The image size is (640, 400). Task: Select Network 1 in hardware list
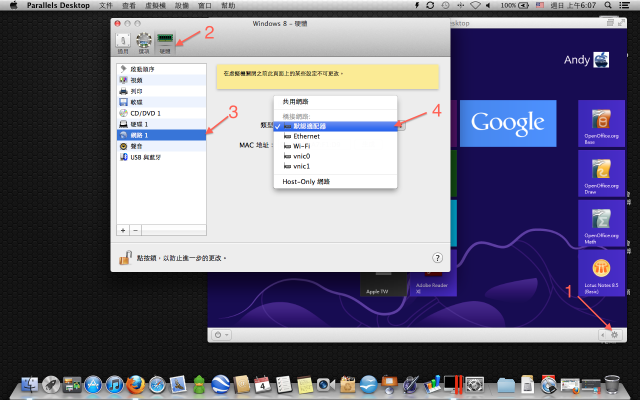pos(162,135)
